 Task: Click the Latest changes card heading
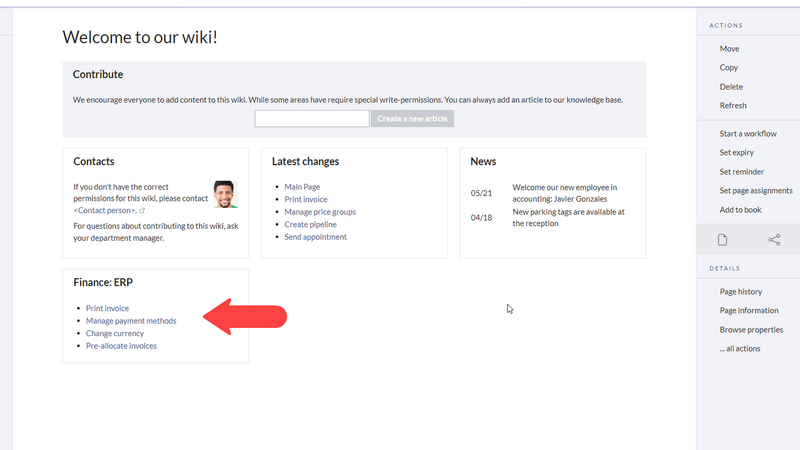(305, 162)
